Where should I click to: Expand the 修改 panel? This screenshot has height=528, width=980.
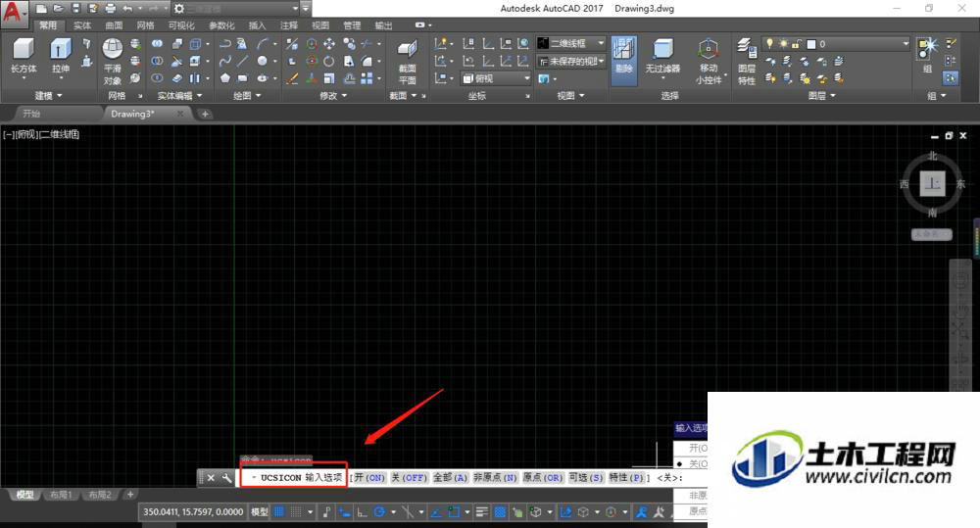(332, 96)
